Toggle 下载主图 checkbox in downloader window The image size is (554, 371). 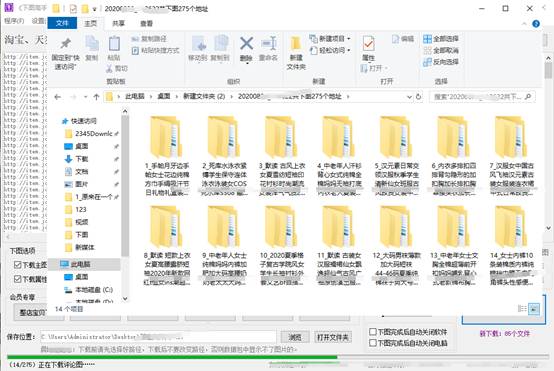click(17, 265)
